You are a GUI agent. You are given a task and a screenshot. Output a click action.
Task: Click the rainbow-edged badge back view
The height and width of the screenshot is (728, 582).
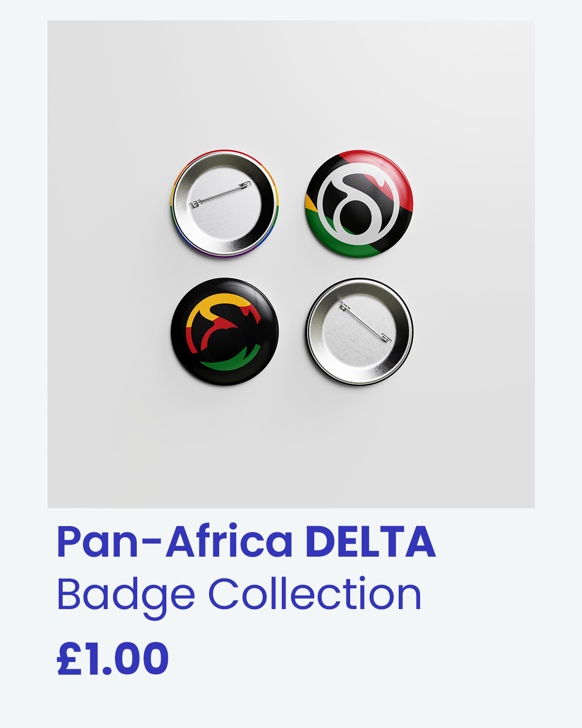point(225,203)
